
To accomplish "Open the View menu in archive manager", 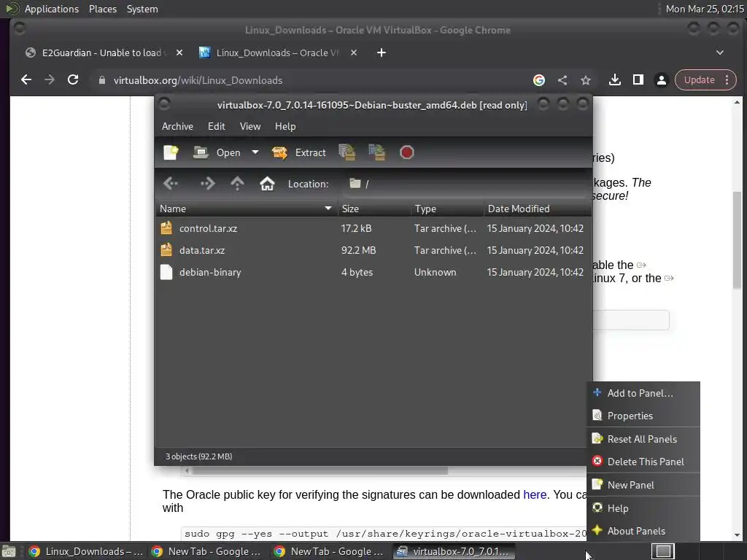I will pyautogui.click(x=250, y=126).
